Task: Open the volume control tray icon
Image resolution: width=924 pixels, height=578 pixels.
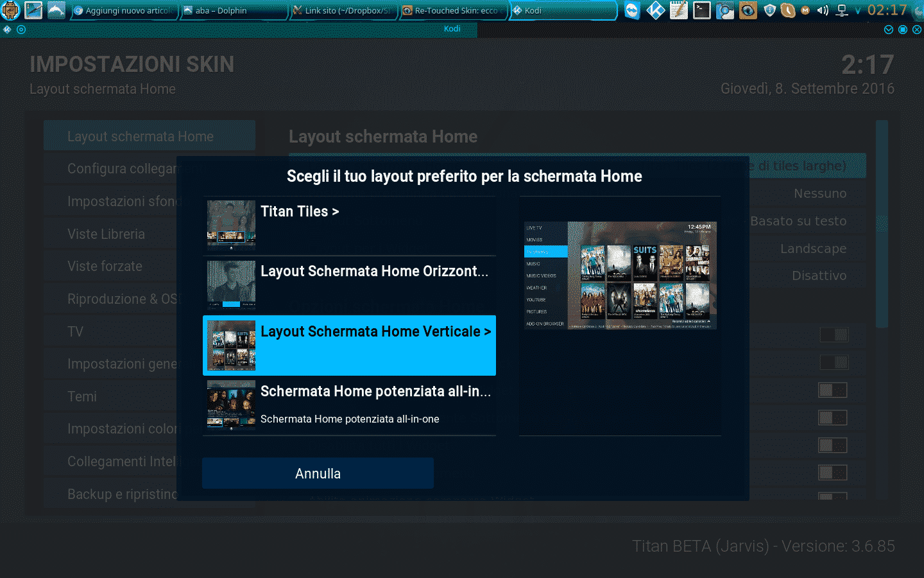Action: [x=823, y=10]
